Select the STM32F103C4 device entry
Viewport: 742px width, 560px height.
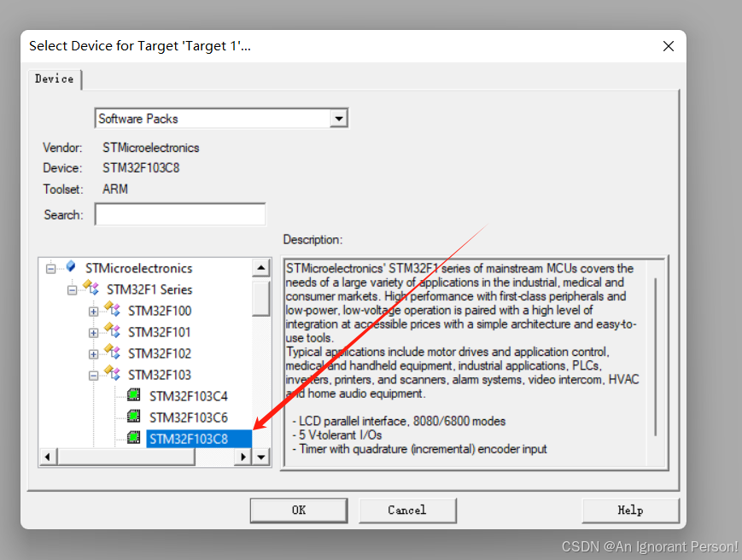189,396
